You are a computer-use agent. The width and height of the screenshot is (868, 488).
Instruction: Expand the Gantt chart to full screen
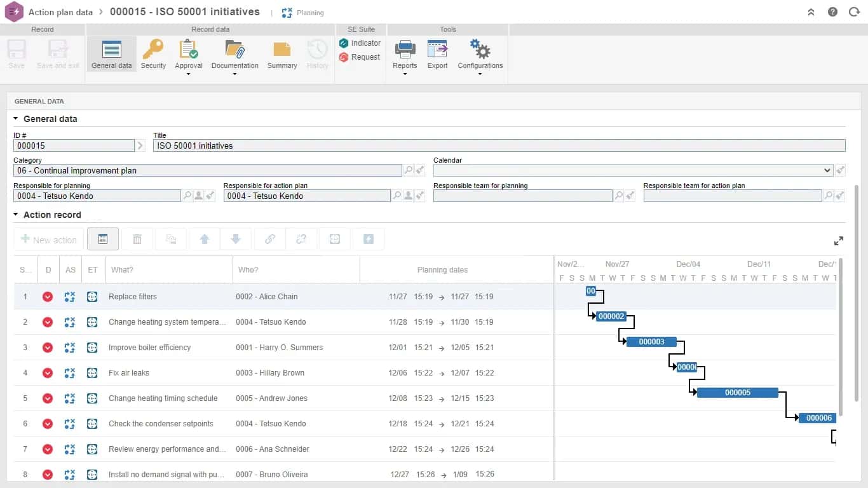pos(839,241)
